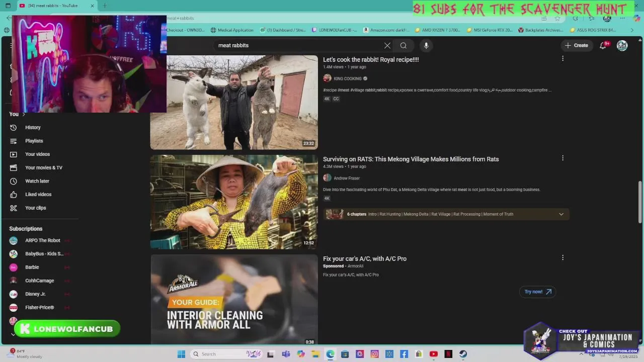Open Instagram from the taskbar
644x362 pixels.
pyautogui.click(x=374, y=354)
